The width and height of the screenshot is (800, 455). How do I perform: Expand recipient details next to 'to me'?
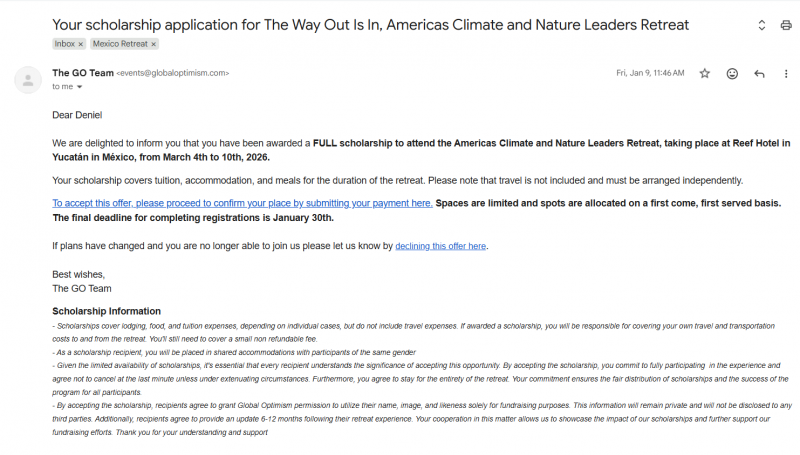pyautogui.click(x=79, y=87)
